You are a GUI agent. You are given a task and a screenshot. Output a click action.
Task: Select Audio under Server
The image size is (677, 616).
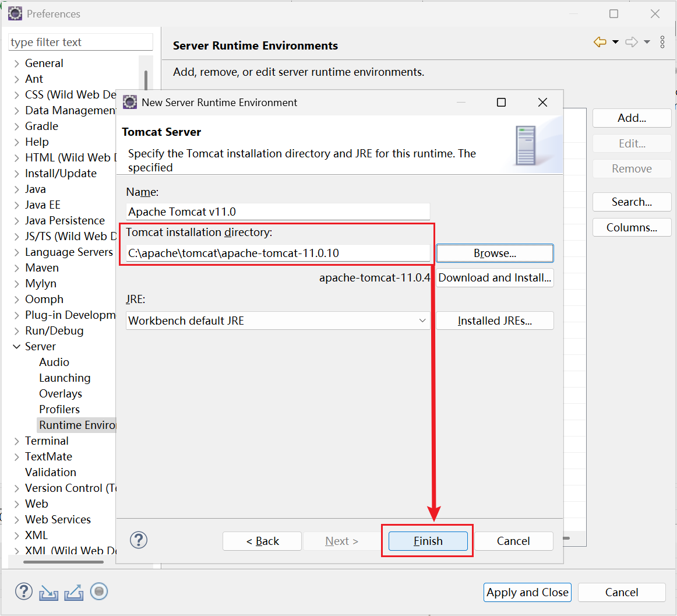[x=54, y=362]
